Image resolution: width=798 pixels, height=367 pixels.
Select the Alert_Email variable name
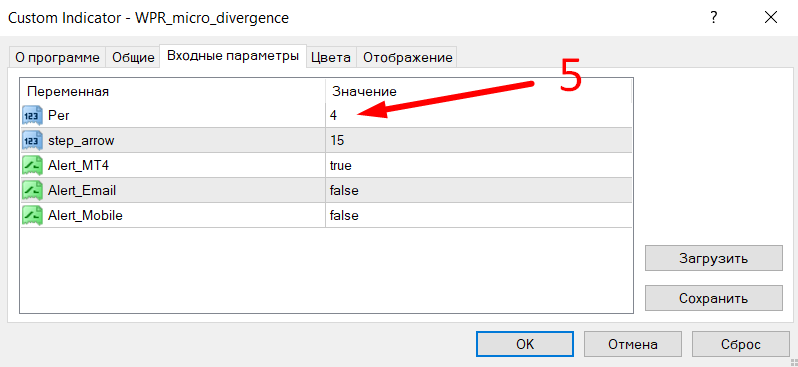click(x=82, y=191)
